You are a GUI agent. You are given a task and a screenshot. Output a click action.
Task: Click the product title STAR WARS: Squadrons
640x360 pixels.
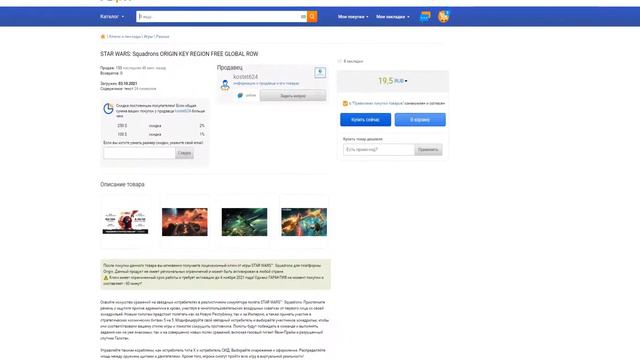tap(179, 54)
